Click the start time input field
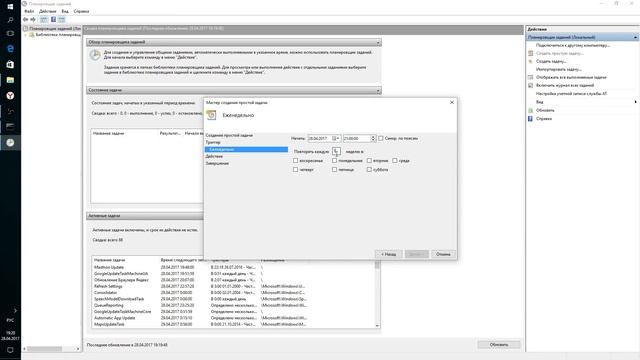The height and width of the screenshot is (360, 640). (x=357, y=138)
